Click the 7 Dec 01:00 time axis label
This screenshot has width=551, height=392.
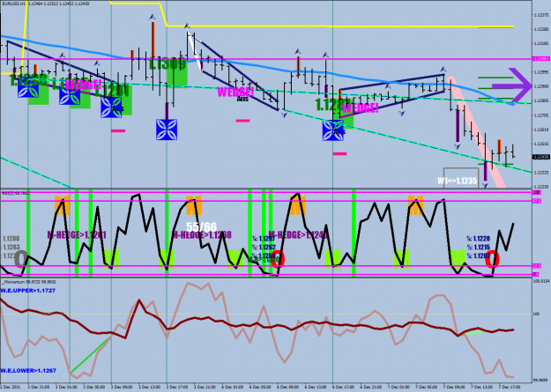coord(398,387)
